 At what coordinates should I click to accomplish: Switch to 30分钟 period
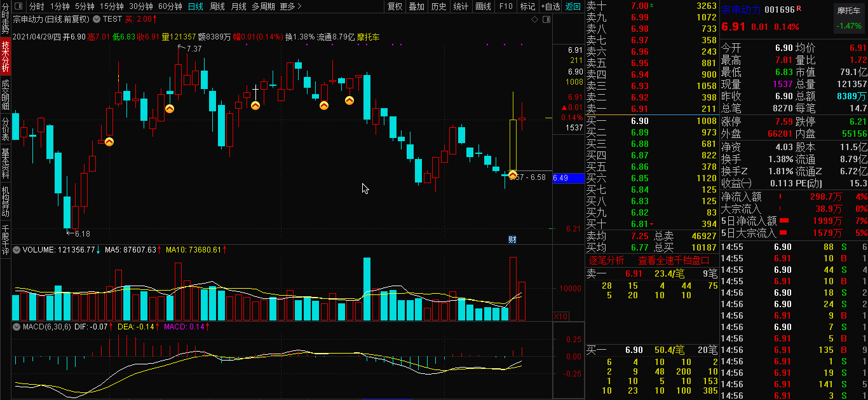point(141,6)
